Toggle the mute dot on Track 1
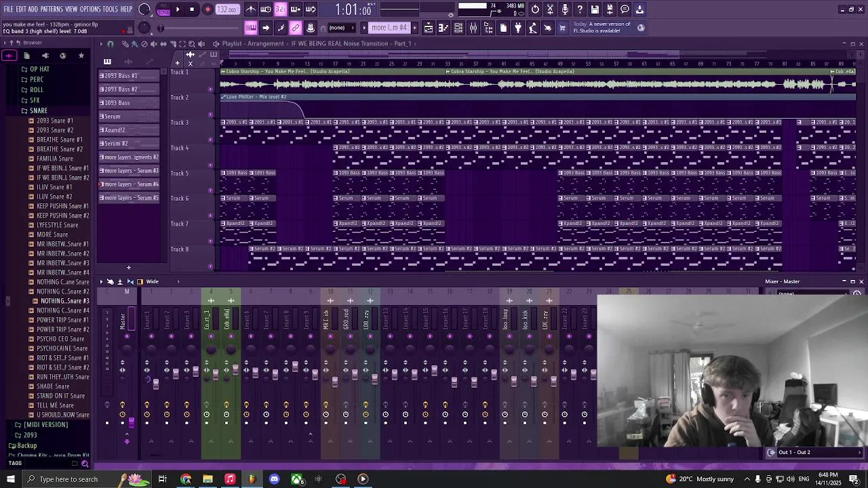868x488 pixels. 210,89
